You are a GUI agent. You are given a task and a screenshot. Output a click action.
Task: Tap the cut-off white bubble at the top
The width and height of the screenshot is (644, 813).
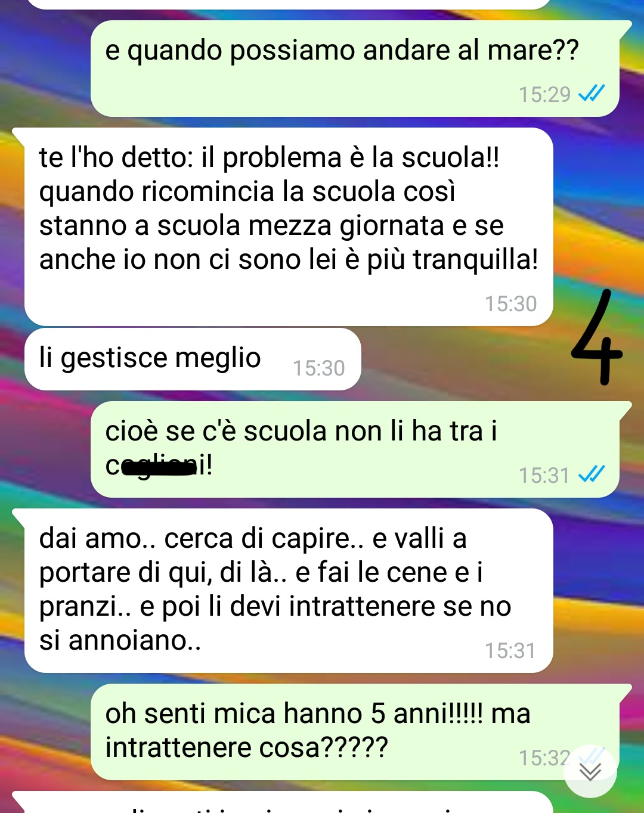pos(289,4)
